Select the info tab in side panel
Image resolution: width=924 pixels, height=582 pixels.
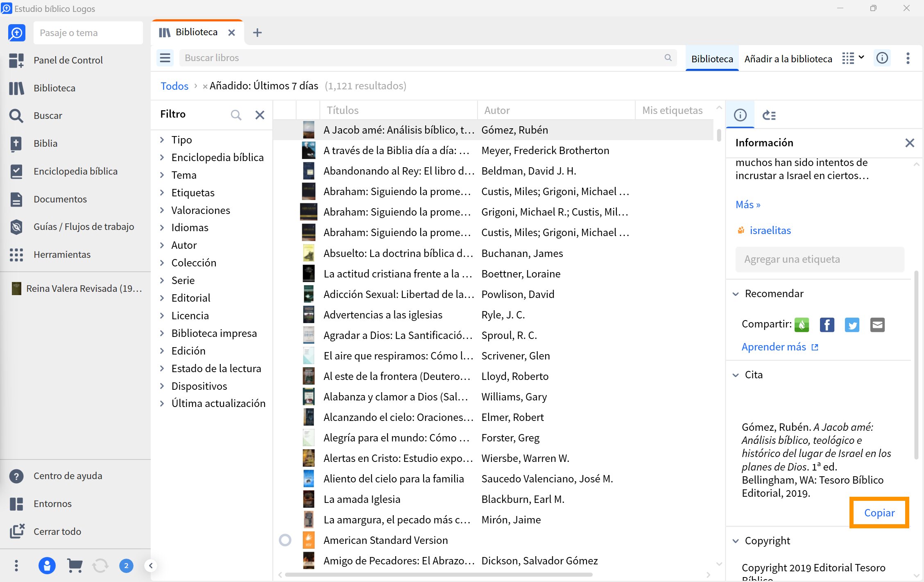pos(740,115)
